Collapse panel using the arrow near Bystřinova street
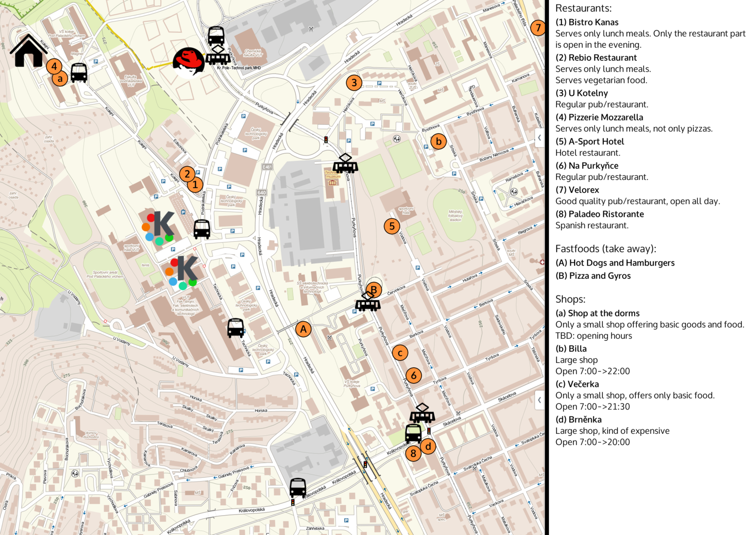756x535 pixels. [539, 138]
